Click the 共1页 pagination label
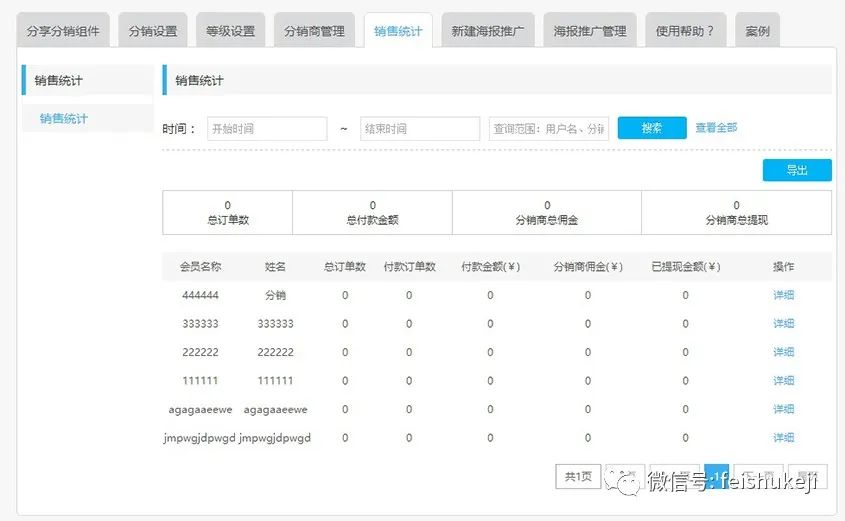The height and width of the screenshot is (521, 845). click(578, 476)
